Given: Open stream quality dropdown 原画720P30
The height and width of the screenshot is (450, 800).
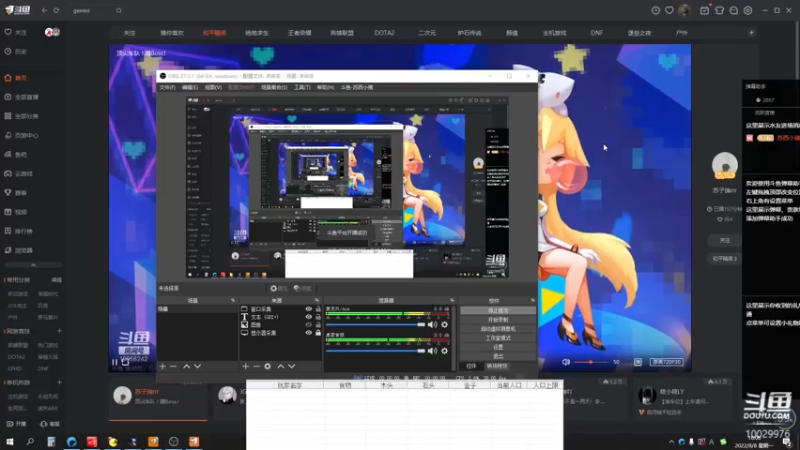Looking at the screenshot, I should pyautogui.click(x=666, y=362).
